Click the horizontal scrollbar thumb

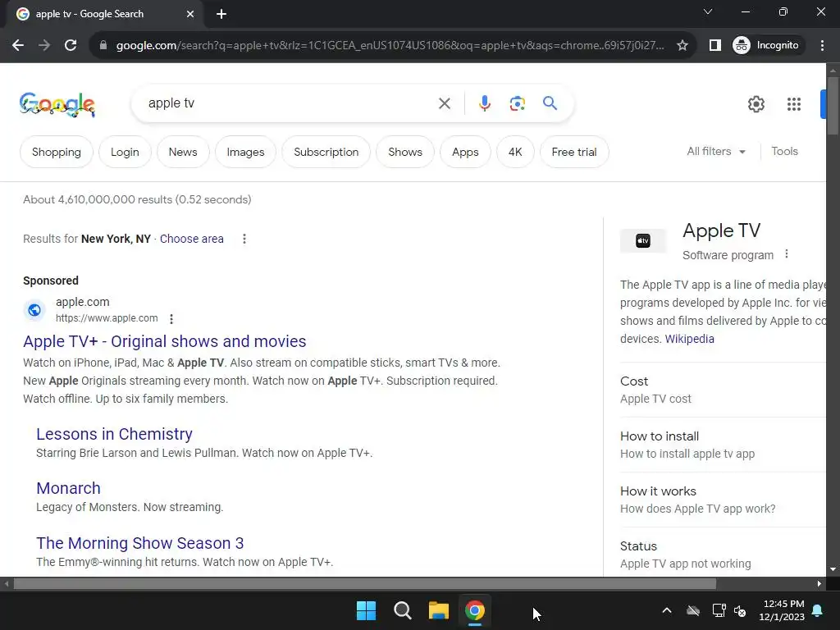[x=364, y=583]
